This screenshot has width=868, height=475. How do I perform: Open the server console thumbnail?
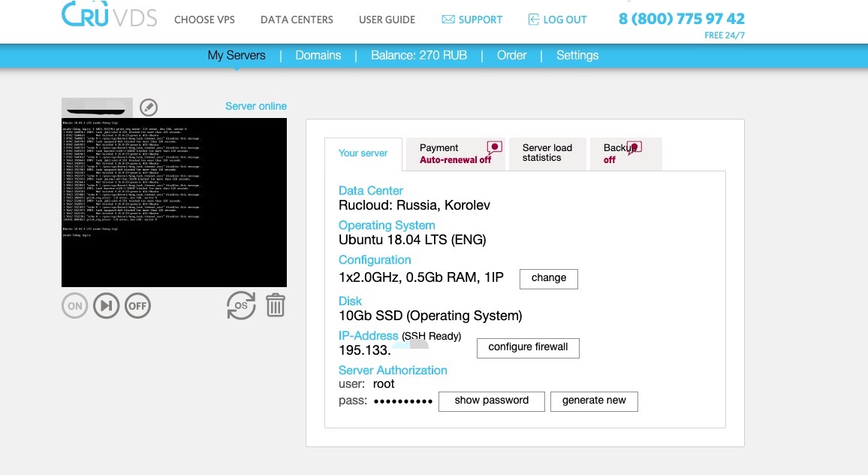tap(173, 202)
